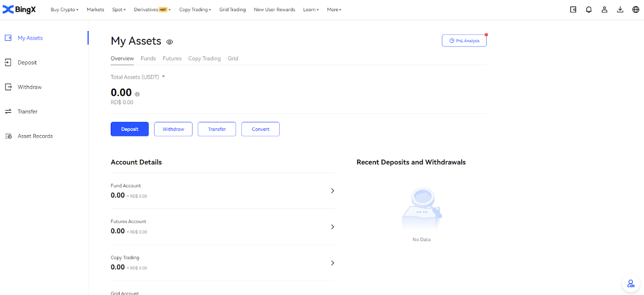The image size is (644, 295).
Task: Open the wallet icon in top bar
Action: tap(573, 10)
